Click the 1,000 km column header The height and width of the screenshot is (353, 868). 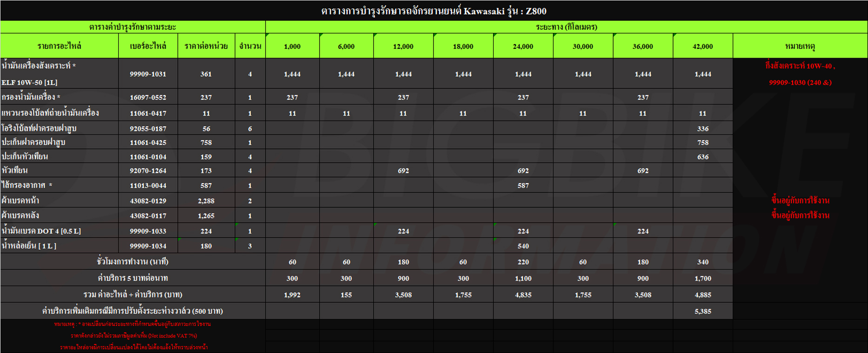(x=293, y=46)
